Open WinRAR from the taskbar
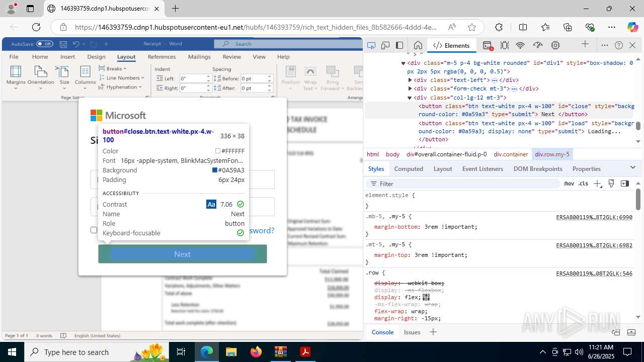This screenshot has width=644, height=362. [x=280, y=352]
